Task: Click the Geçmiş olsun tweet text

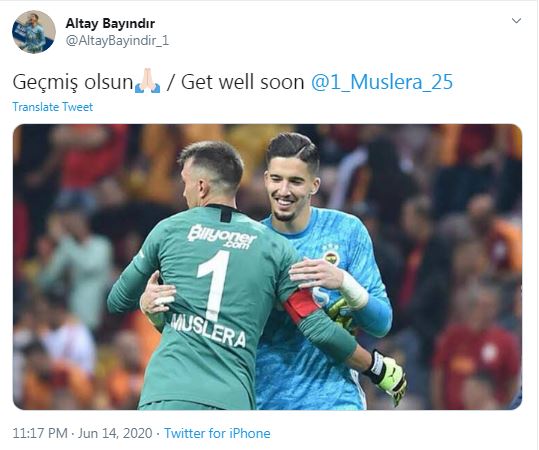Action: pos(73,82)
